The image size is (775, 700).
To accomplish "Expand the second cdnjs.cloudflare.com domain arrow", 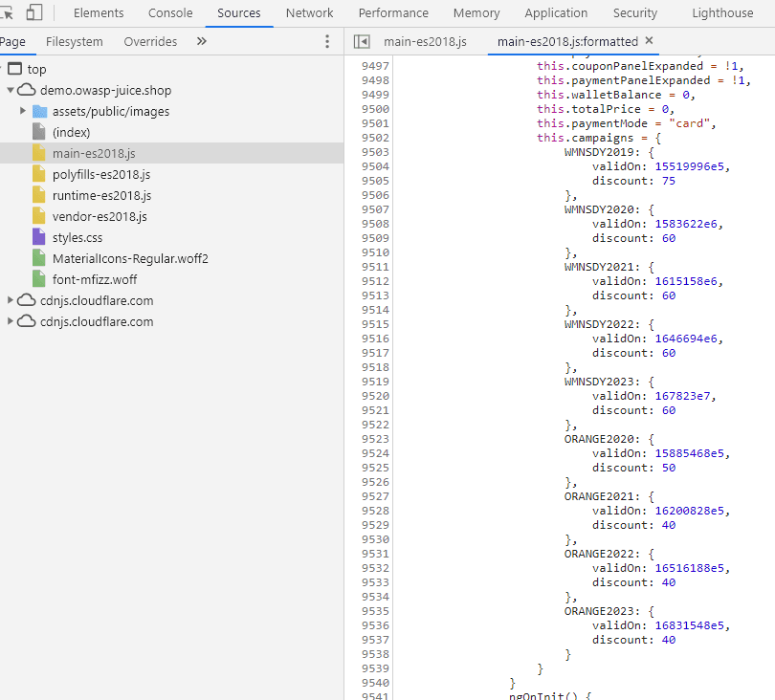I will [x=10, y=321].
